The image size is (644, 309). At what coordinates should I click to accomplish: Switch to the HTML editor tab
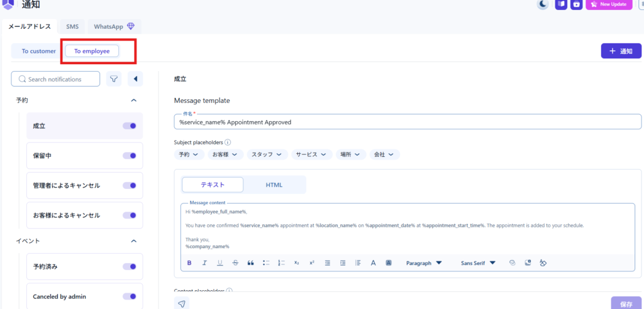point(274,185)
